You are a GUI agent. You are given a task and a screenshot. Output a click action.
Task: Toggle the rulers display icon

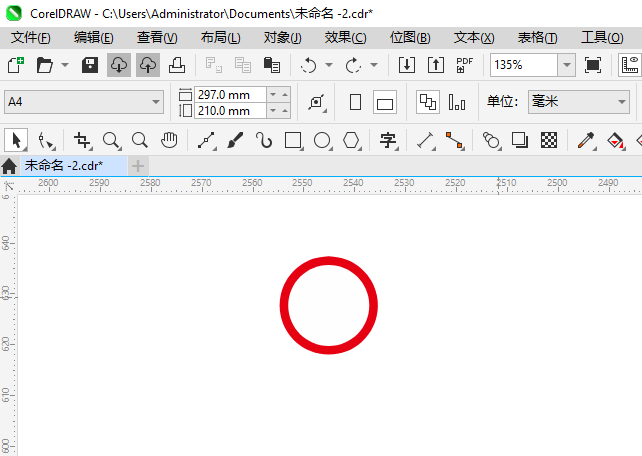click(x=630, y=65)
